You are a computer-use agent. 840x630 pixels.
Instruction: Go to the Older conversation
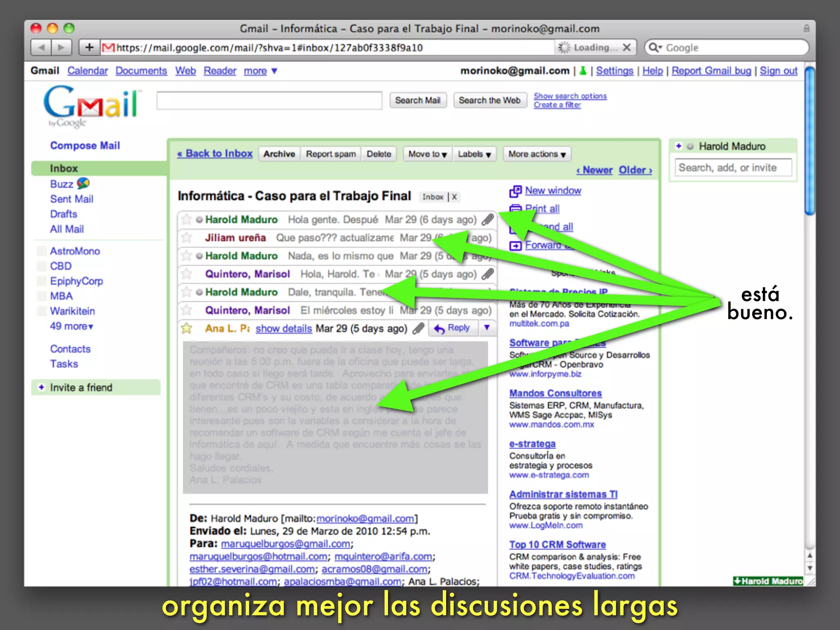coord(635,170)
